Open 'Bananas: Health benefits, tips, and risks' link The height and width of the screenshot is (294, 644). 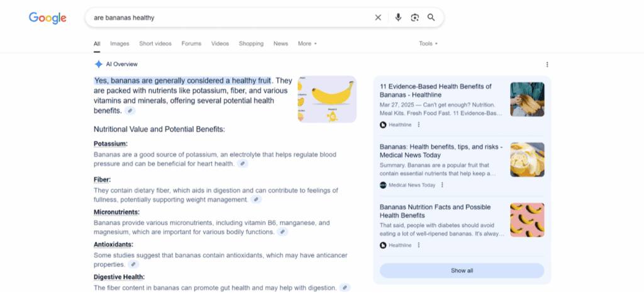pyautogui.click(x=441, y=151)
